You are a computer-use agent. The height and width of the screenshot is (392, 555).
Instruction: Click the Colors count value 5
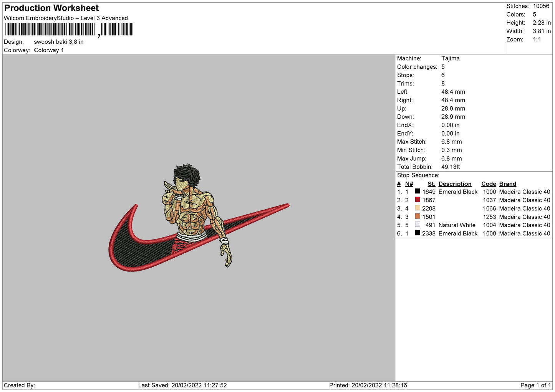(534, 15)
